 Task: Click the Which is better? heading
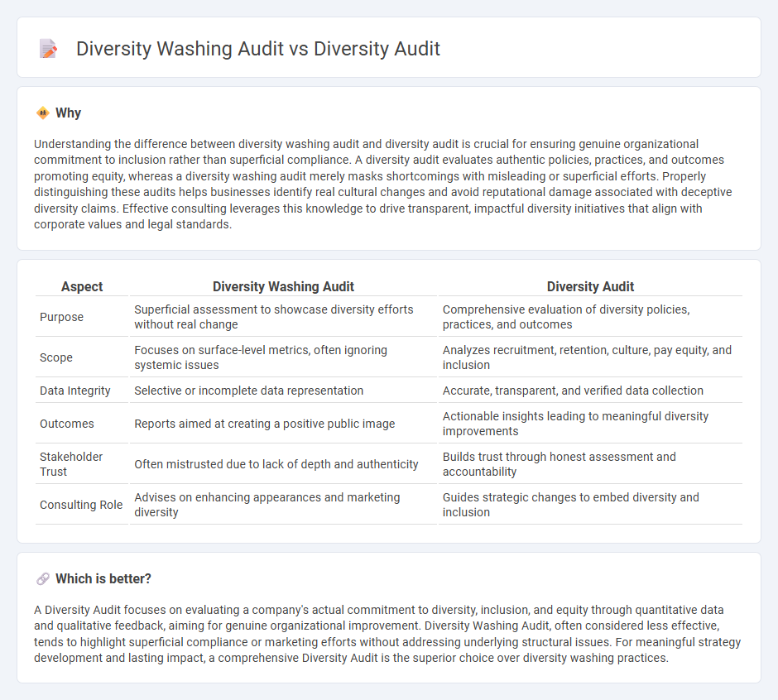point(103,579)
